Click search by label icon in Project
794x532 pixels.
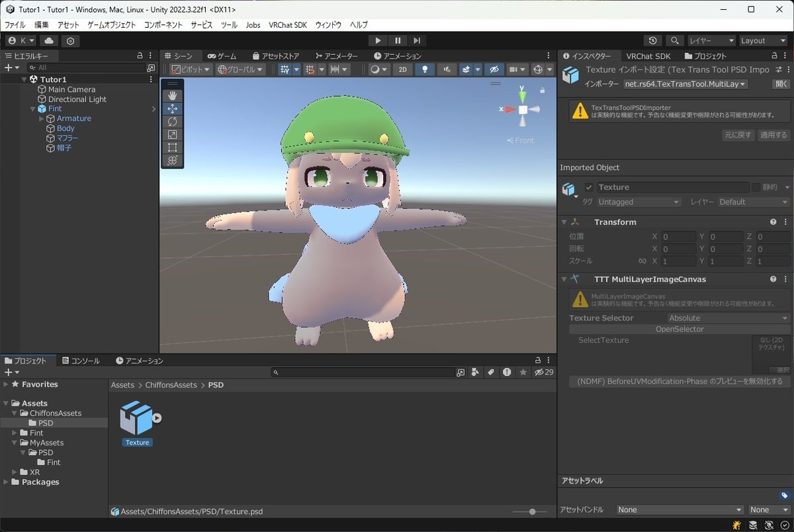coord(491,373)
